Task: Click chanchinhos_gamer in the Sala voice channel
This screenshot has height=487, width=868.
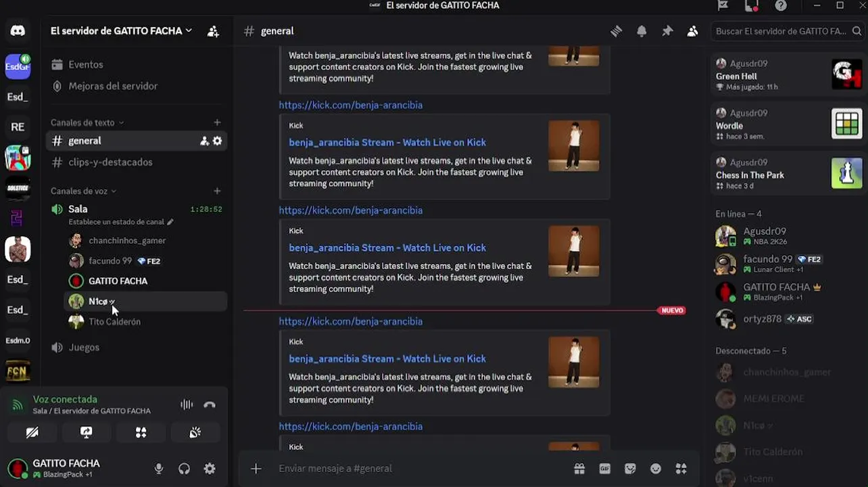Action: pos(145,241)
